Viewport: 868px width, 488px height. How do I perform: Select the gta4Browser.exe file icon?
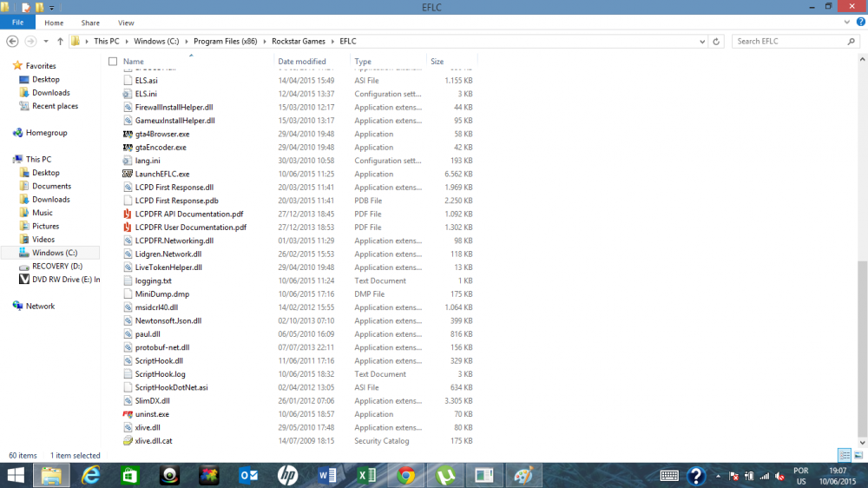[x=128, y=134]
